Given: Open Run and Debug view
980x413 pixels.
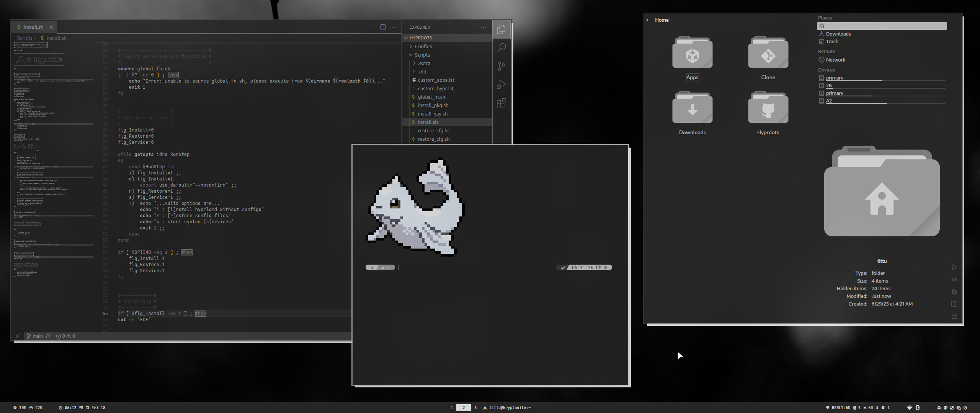Looking at the screenshot, I should [x=501, y=85].
